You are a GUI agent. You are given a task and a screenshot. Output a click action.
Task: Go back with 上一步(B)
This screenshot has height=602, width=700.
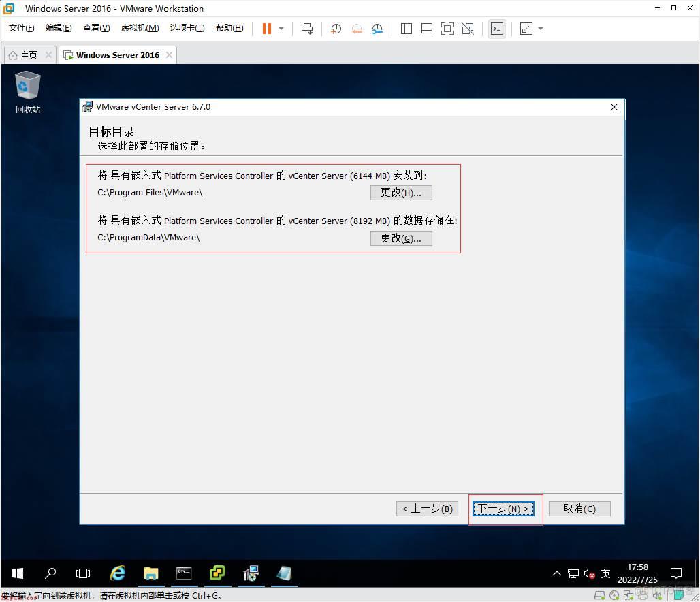[427, 509]
